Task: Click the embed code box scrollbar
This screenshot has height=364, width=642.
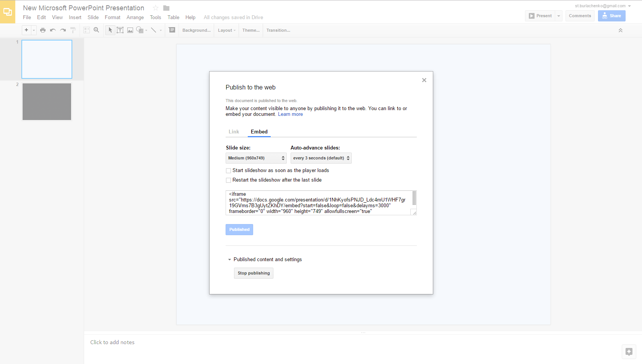Action: 414,198
